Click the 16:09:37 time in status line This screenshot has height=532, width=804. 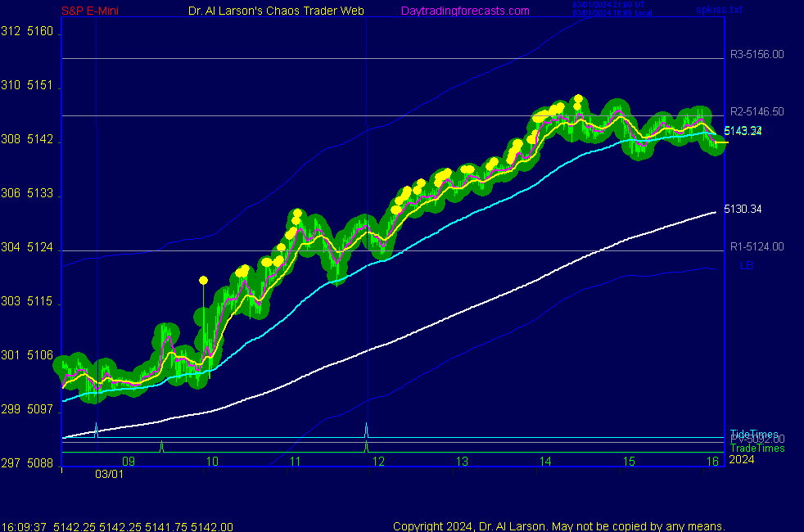point(24,527)
